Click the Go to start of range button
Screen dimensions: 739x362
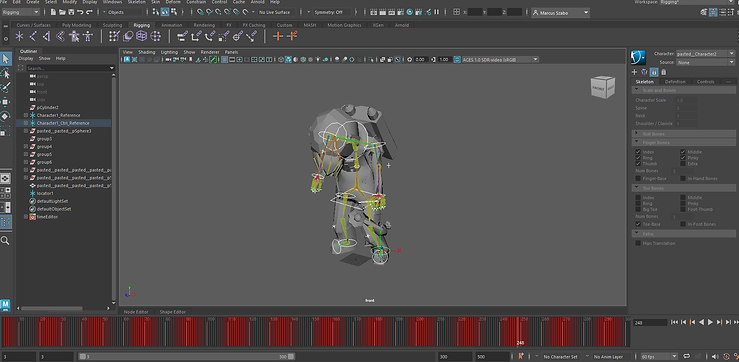[x=674, y=322]
